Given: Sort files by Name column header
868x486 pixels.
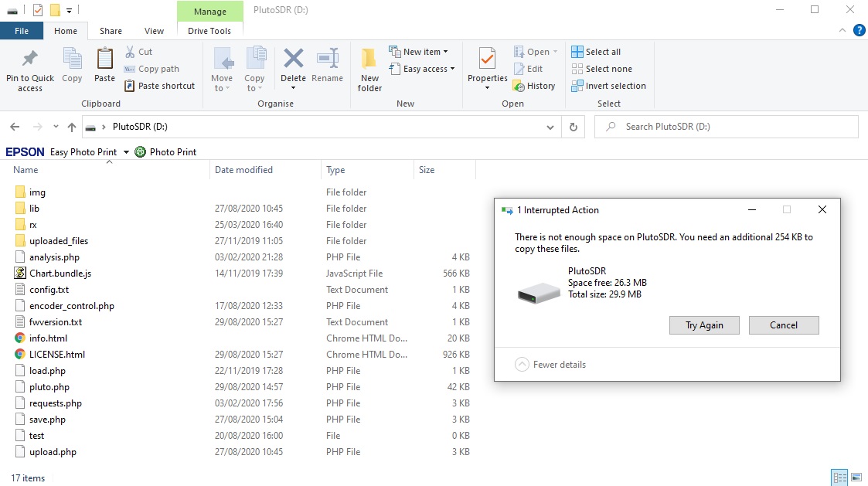Looking at the screenshot, I should point(26,170).
